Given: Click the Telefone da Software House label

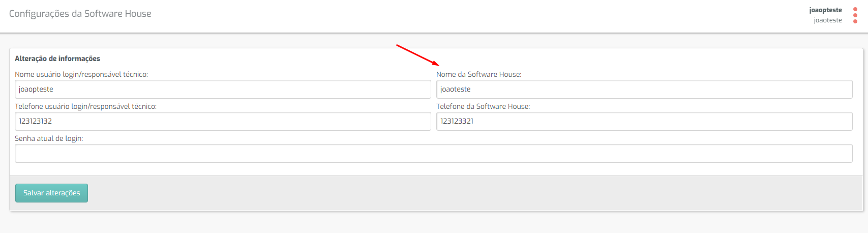Looking at the screenshot, I should click(x=483, y=106).
